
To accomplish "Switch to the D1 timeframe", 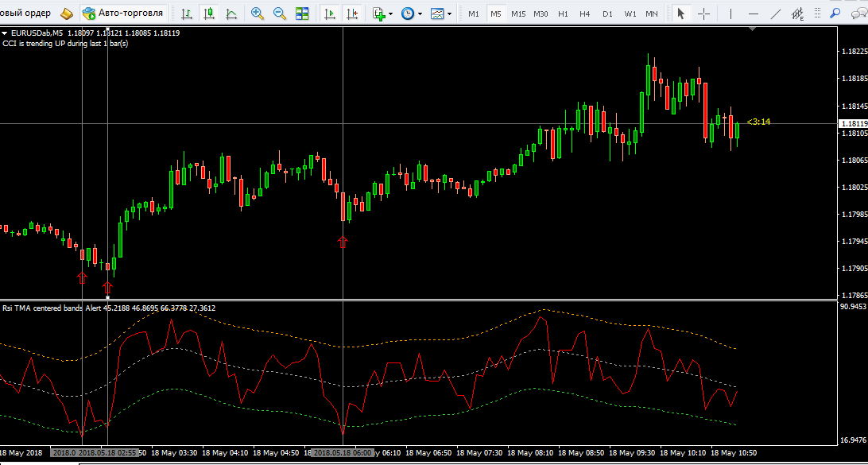I will click(608, 14).
